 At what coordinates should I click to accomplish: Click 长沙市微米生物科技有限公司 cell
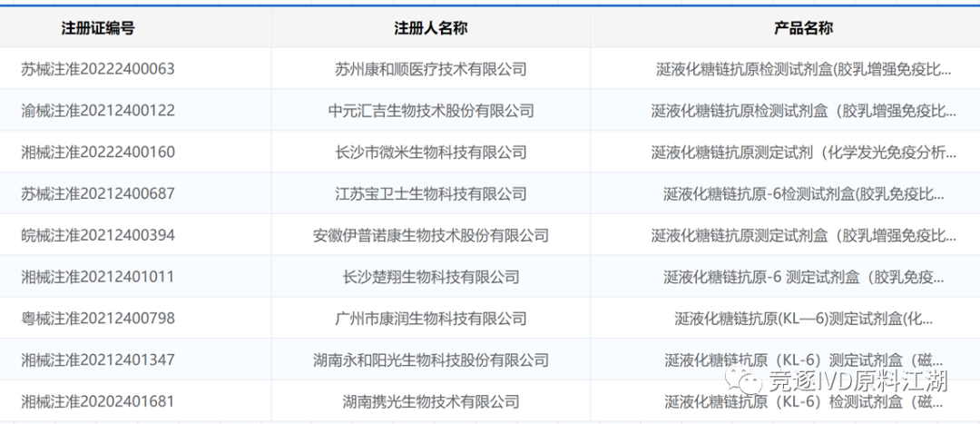pyautogui.click(x=430, y=153)
